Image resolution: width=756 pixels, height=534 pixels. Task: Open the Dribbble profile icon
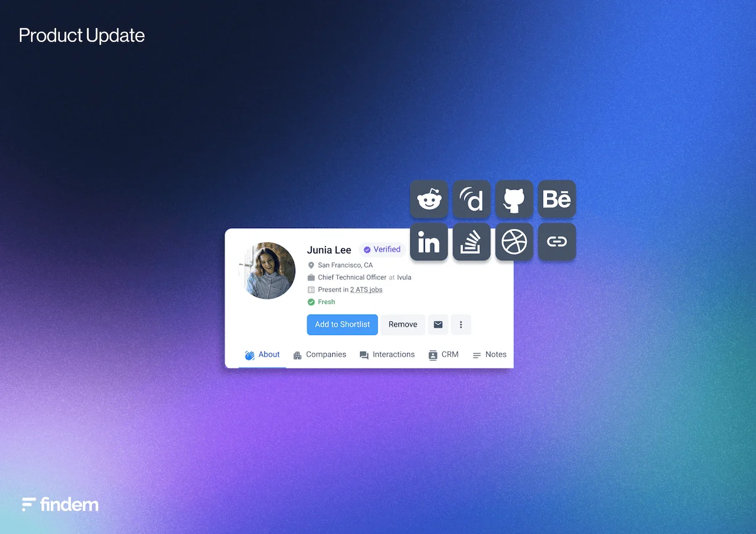[514, 242]
